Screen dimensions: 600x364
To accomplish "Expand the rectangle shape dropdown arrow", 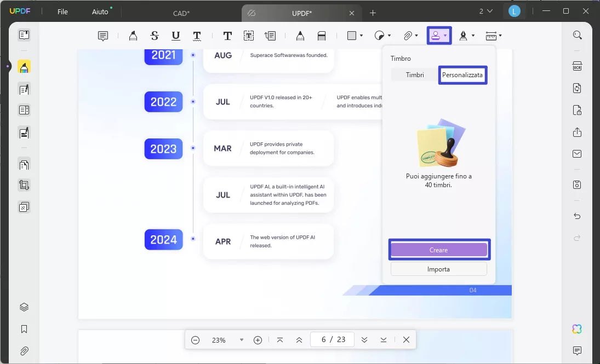I will pos(362,36).
